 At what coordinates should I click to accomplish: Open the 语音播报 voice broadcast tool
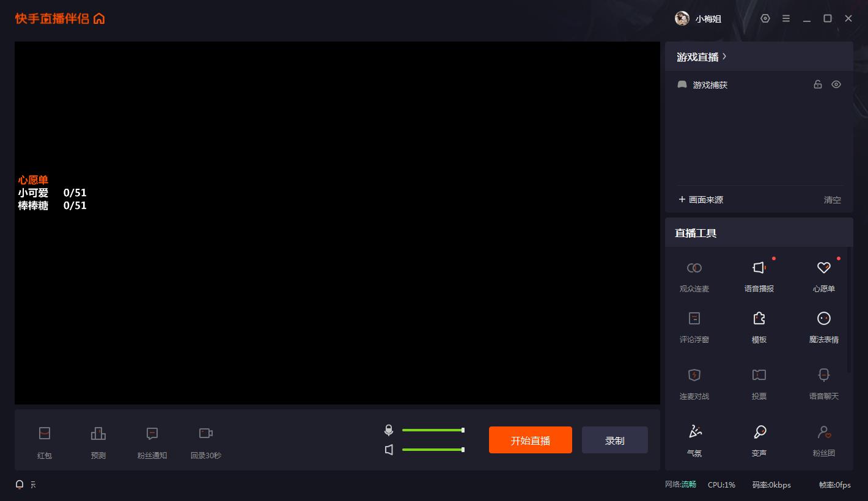tap(759, 276)
